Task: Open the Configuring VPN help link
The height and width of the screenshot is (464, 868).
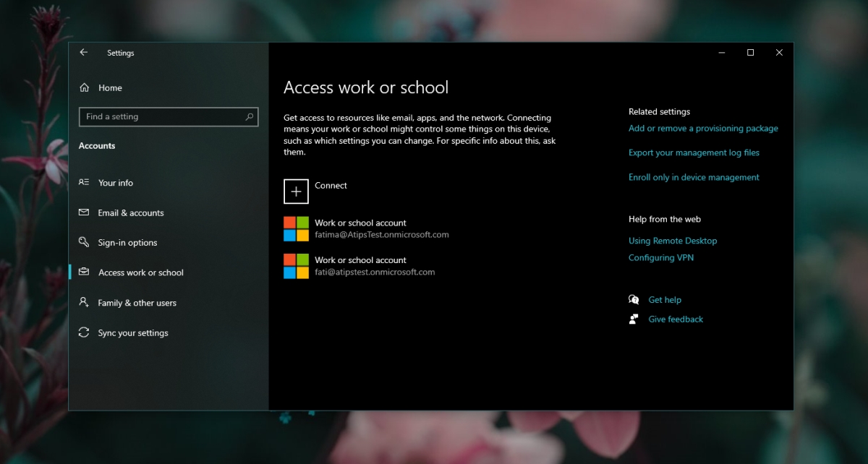Action: coord(660,257)
